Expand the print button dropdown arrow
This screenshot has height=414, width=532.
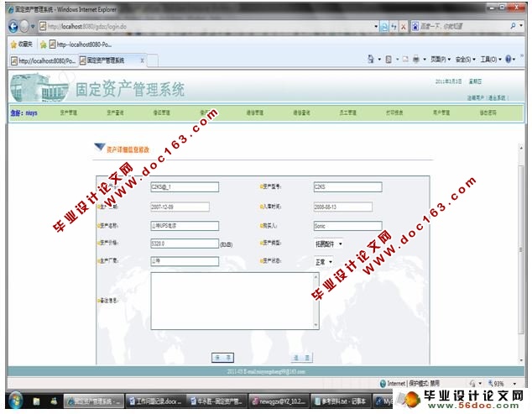(425, 60)
